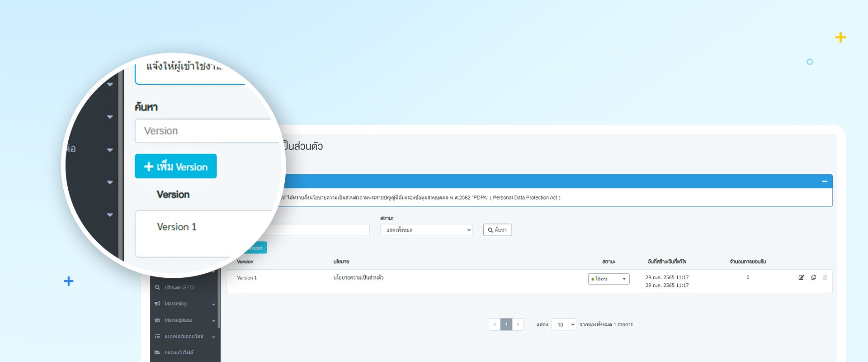Screen dimensions: 868x362
Task: Click the นโยบาย column header
Action: tap(341, 262)
